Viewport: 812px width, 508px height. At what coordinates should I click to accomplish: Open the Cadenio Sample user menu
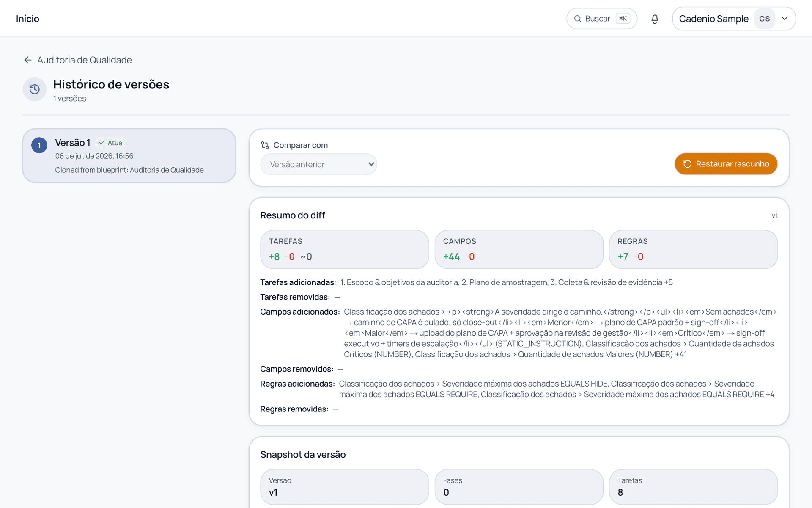(x=734, y=19)
